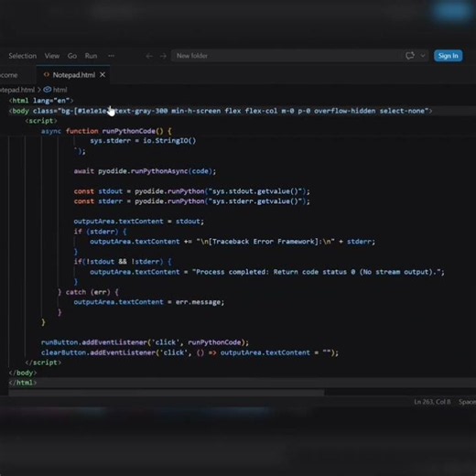Open the Go menu
The height and width of the screenshot is (476, 476).
point(72,56)
